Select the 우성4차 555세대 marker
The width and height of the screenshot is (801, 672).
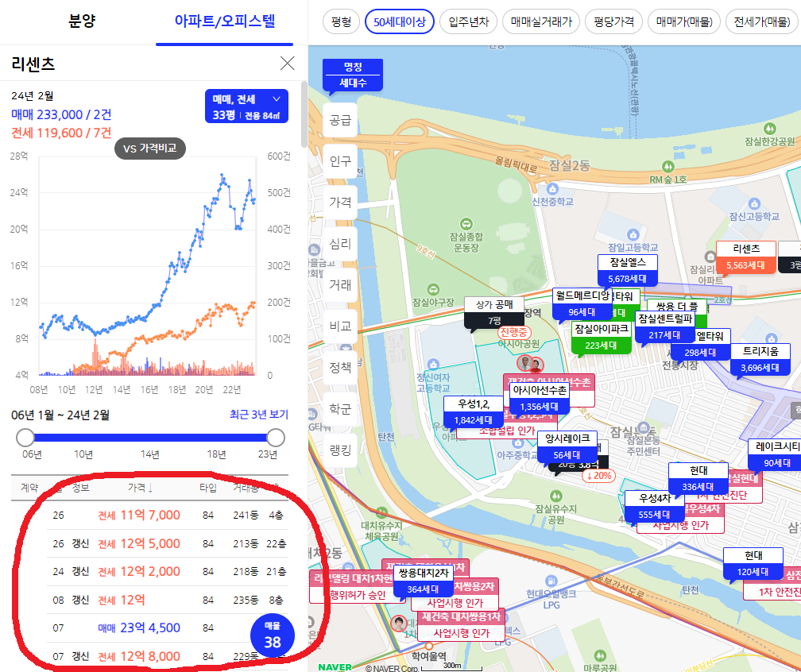click(x=655, y=506)
